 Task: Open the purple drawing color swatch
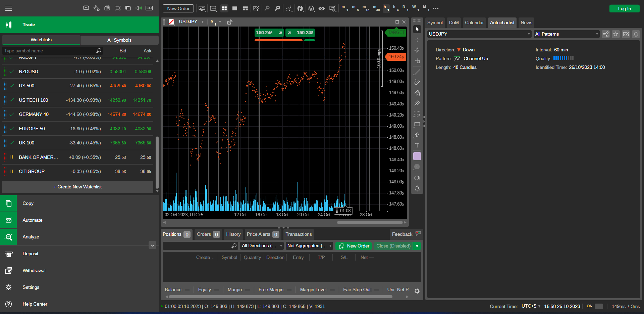point(417,156)
